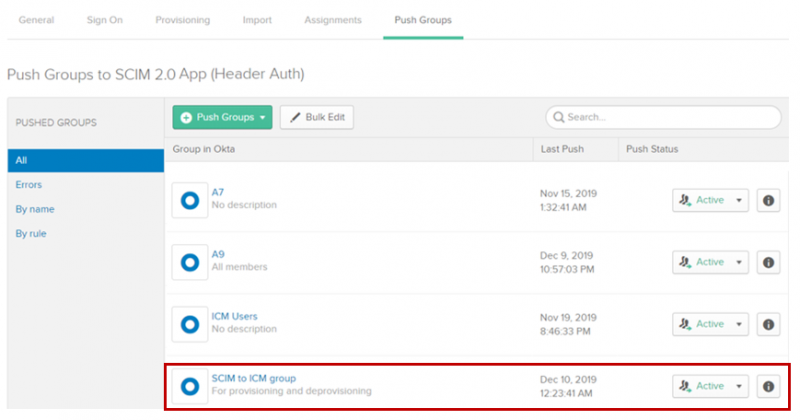Click the search magnifier icon
This screenshot has width=800, height=420.
click(559, 117)
